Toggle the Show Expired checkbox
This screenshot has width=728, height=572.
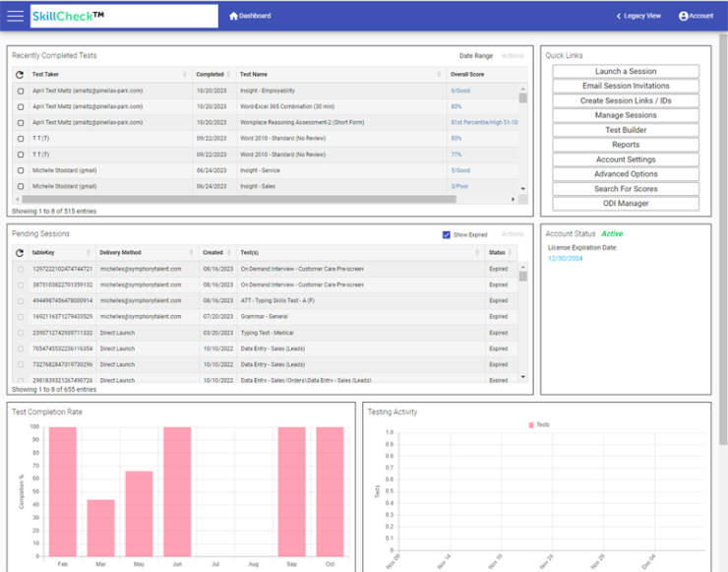pyautogui.click(x=447, y=234)
